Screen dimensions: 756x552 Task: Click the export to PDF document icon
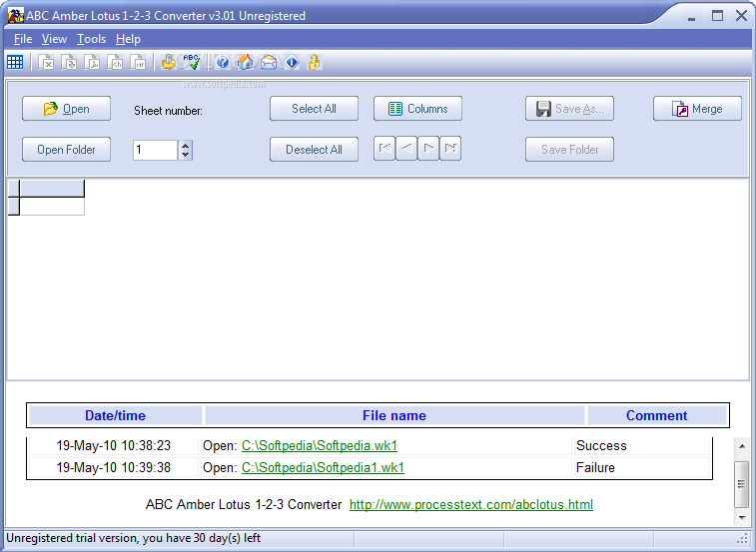[x=92, y=62]
